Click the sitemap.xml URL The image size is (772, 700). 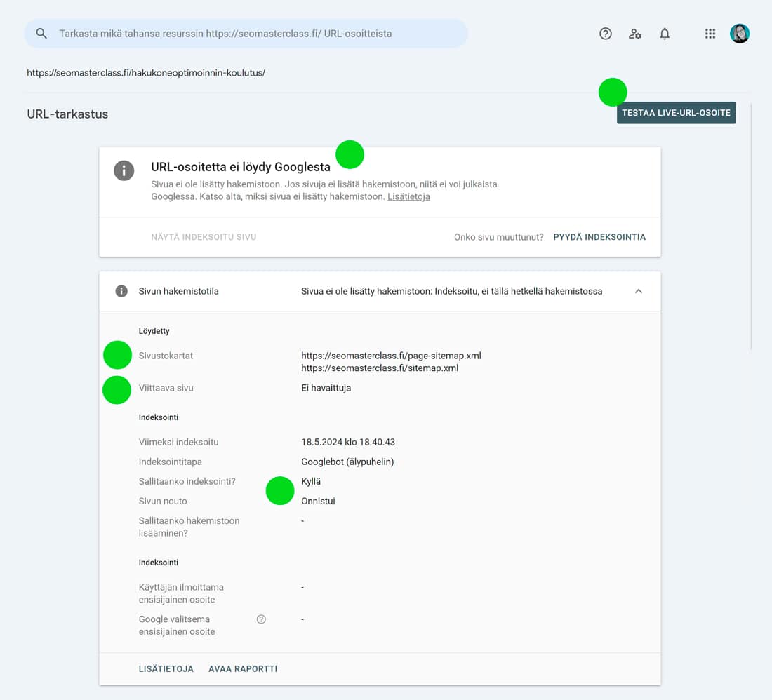pos(380,368)
